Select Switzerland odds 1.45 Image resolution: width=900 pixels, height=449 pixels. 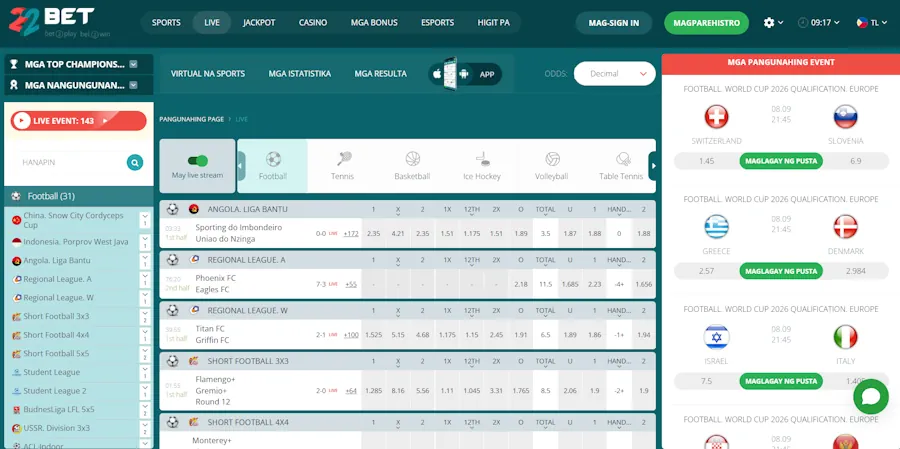707,161
